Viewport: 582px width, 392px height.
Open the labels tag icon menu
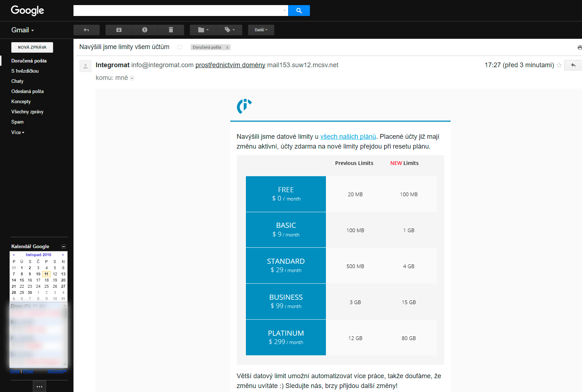pos(229,30)
